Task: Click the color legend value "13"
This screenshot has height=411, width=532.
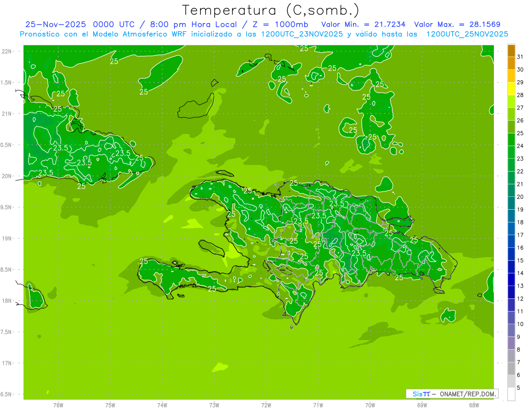Action: [x=520, y=286]
